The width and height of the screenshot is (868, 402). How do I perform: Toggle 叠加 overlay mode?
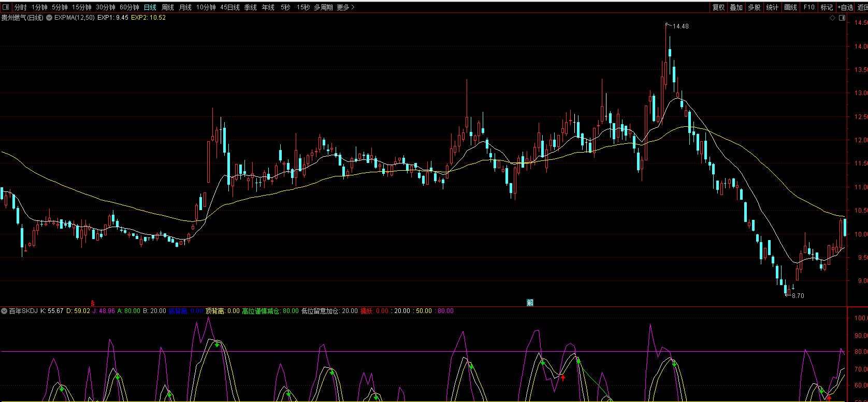(736, 7)
